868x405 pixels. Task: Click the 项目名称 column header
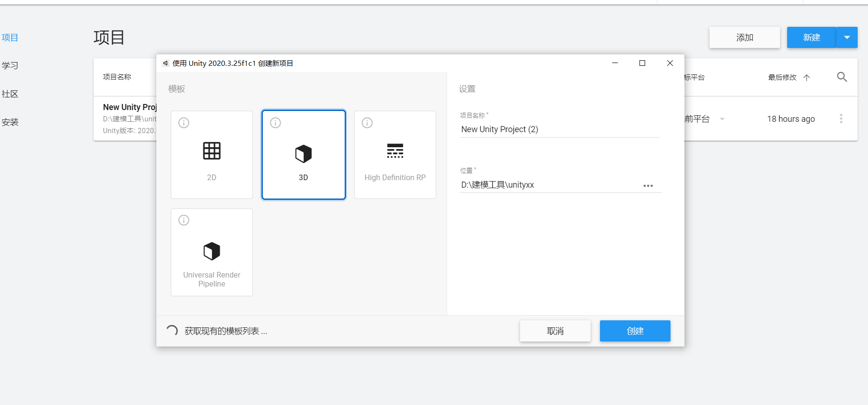(117, 77)
